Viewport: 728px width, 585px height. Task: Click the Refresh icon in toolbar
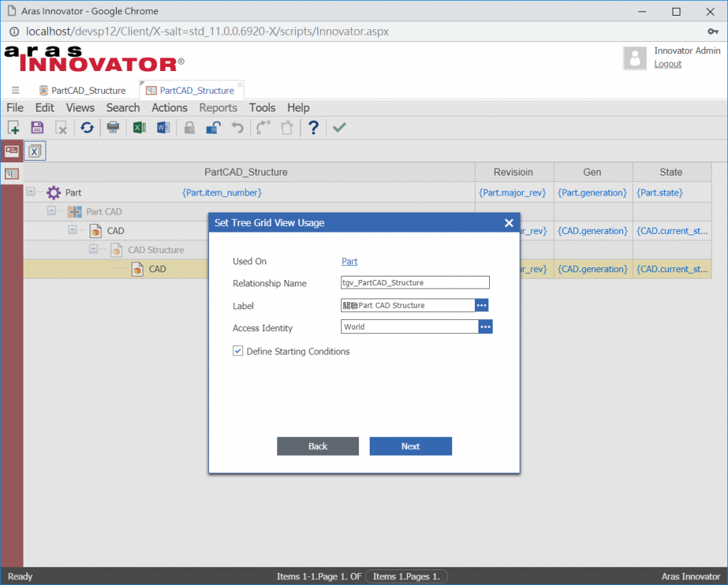87,127
